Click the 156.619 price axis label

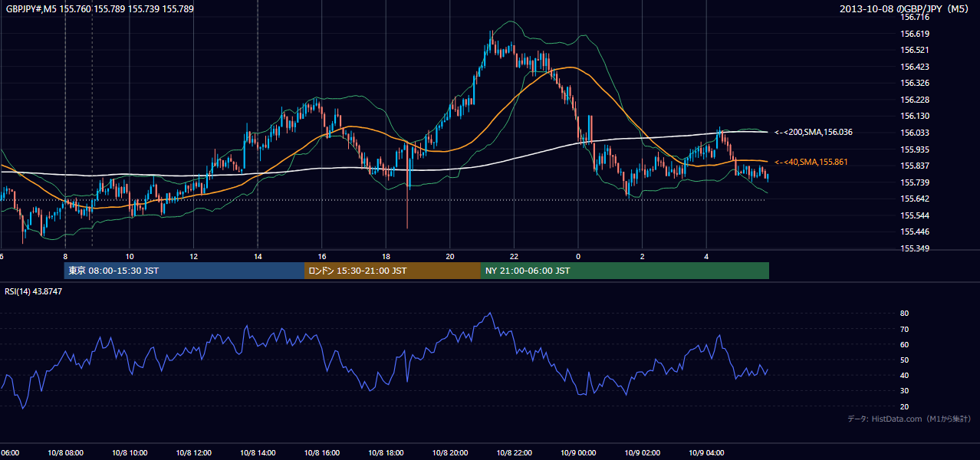(915, 34)
